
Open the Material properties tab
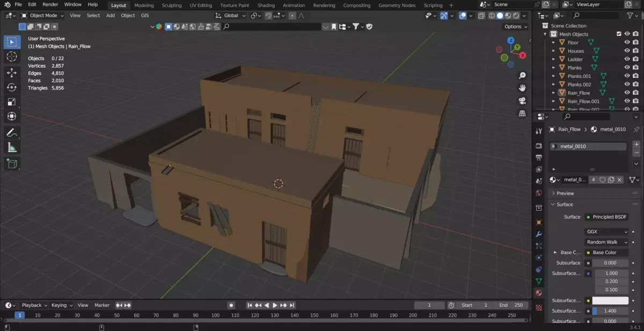point(539,293)
